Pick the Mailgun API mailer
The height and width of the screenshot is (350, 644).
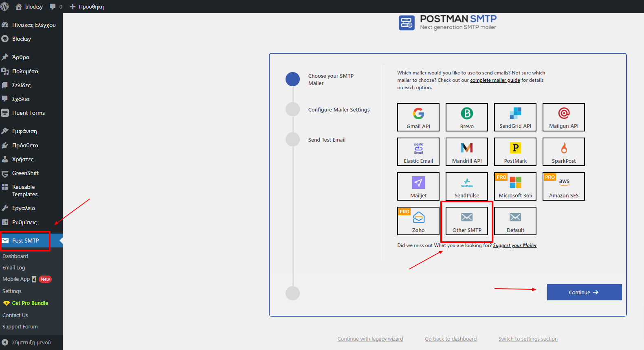point(564,117)
